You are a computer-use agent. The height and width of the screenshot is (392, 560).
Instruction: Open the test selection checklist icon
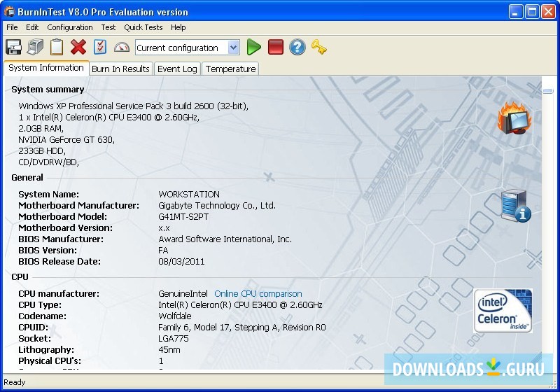tap(100, 47)
